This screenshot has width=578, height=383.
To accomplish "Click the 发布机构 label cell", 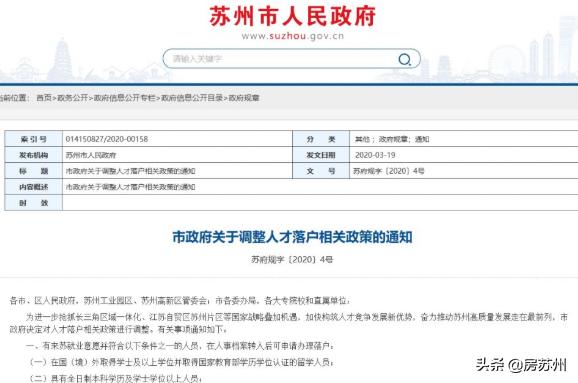I will [34, 155].
